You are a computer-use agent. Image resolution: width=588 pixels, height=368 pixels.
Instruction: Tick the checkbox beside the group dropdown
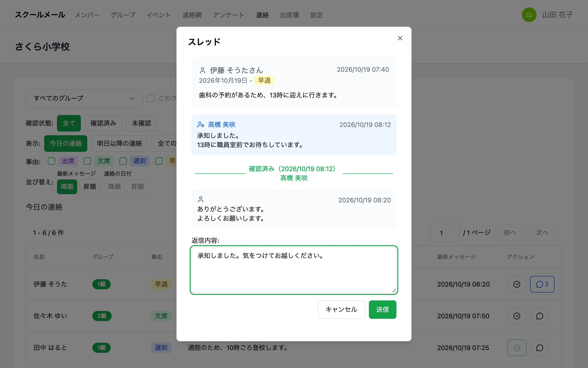pyautogui.click(x=151, y=98)
